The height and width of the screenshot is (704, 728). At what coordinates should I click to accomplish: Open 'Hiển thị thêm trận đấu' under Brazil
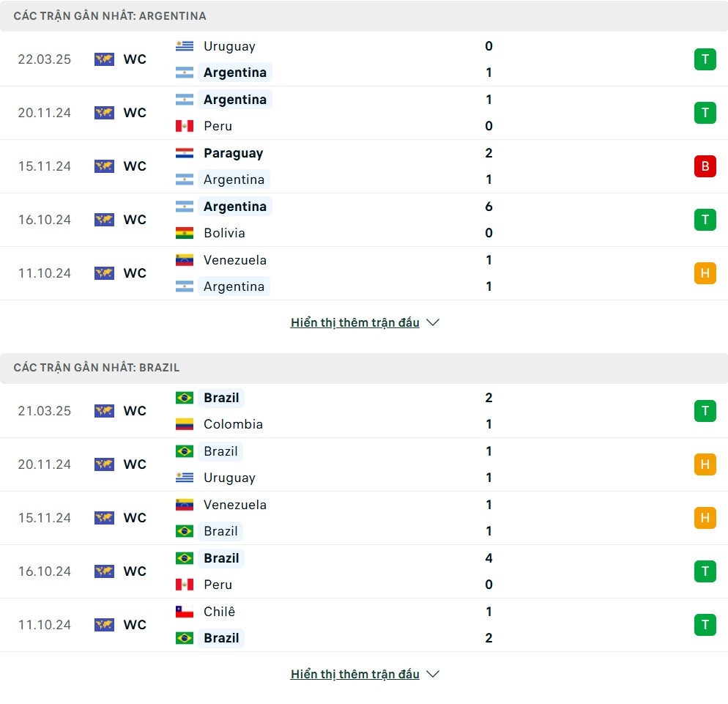pos(354,674)
